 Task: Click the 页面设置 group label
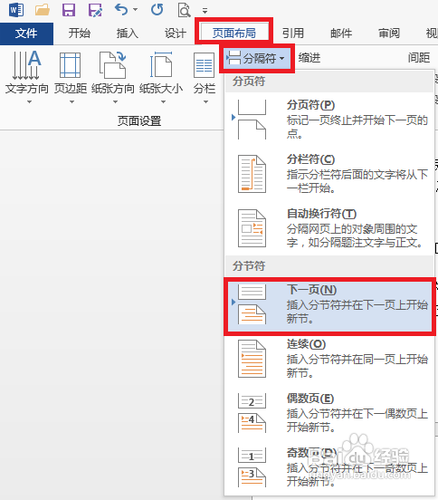point(139,121)
